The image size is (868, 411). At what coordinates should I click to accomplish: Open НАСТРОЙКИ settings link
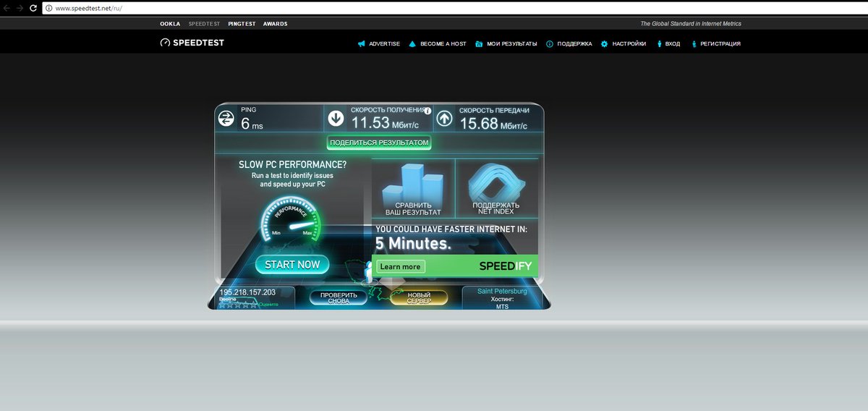tap(629, 44)
